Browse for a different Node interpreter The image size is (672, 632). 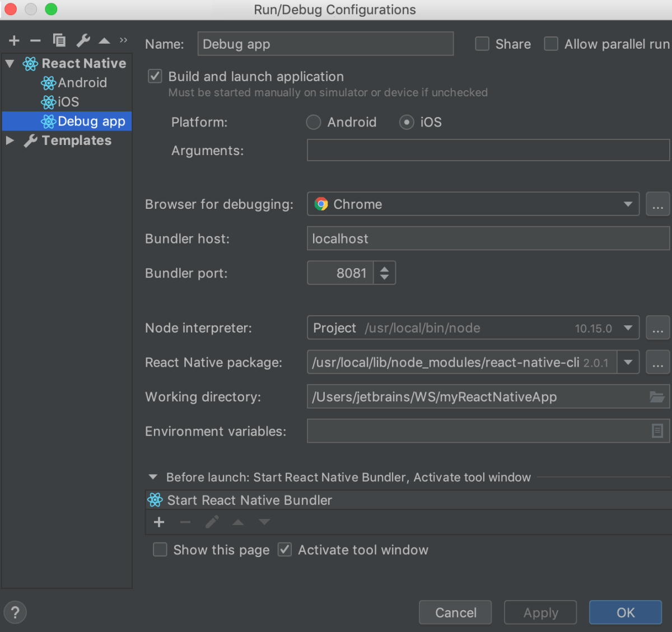pos(657,327)
